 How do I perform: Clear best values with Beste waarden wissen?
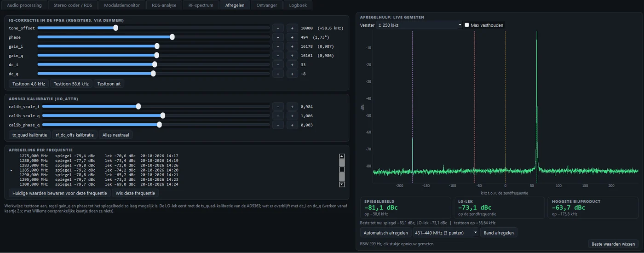pyautogui.click(x=613, y=244)
